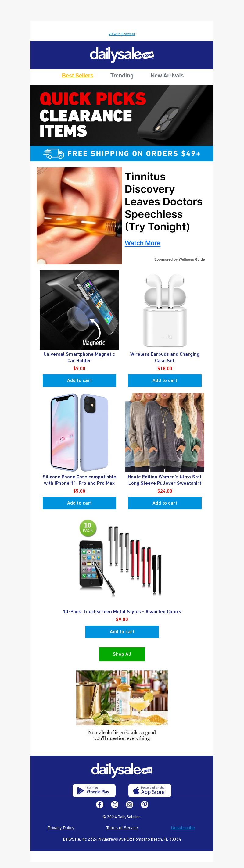Viewport: 244px width, 868px height.
Task: Click the dailysale.com footer logo
Action: click(x=122, y=770)
